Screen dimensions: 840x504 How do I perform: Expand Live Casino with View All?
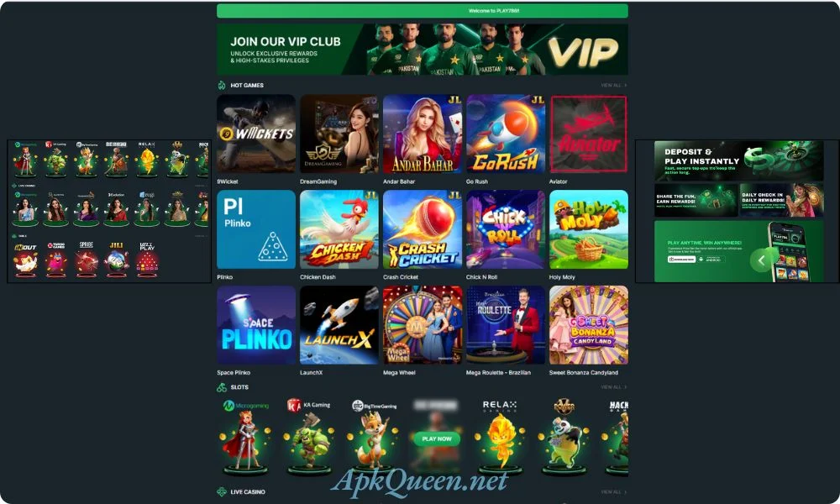[x=613, y=491]
